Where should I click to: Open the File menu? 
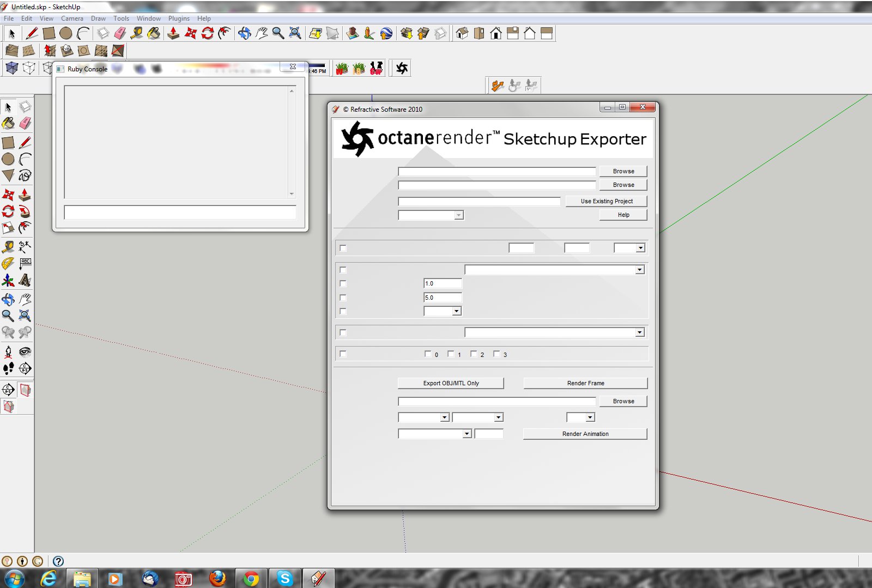click(9, 19)
